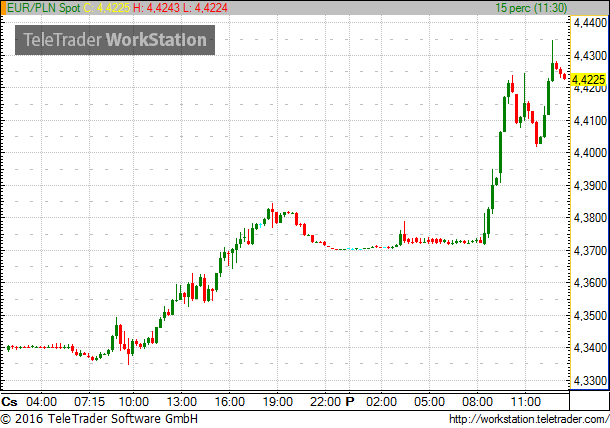610x428 pixels.
Task: Click the 4,3300 price axis label
Action: coord(590,381)
